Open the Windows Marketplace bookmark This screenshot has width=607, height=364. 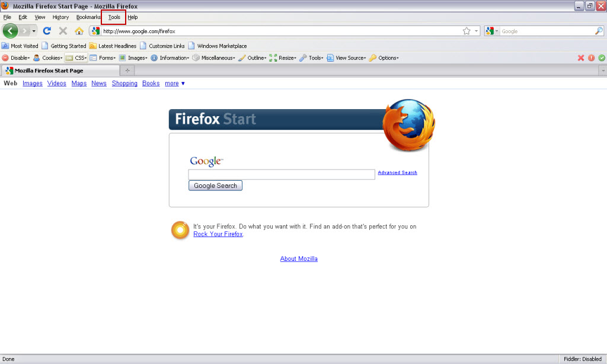(217, 46)
